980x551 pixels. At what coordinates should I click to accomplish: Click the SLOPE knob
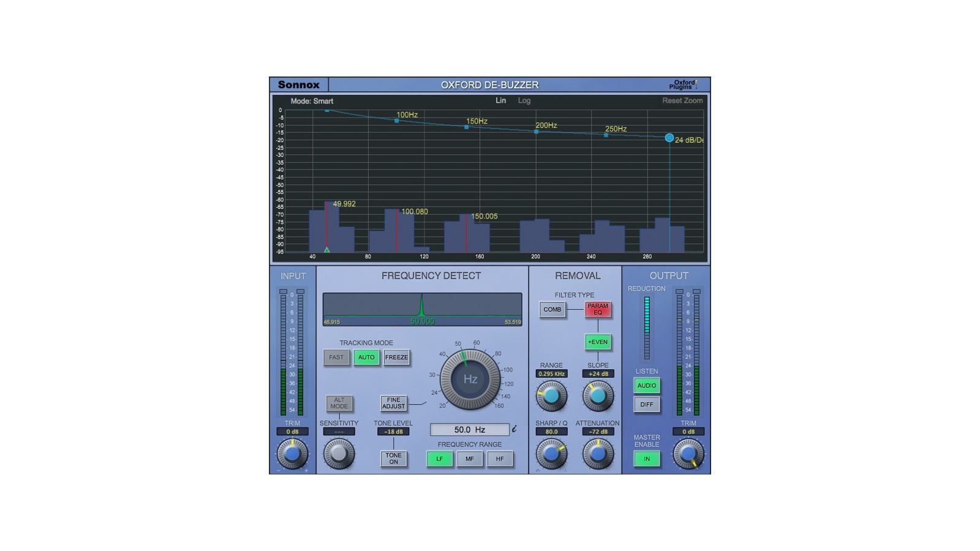tap(598, 396)
